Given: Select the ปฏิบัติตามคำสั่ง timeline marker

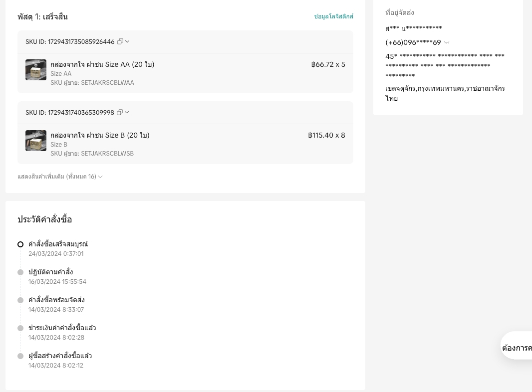Looking at the screenshot, I should tap(20, 272).
